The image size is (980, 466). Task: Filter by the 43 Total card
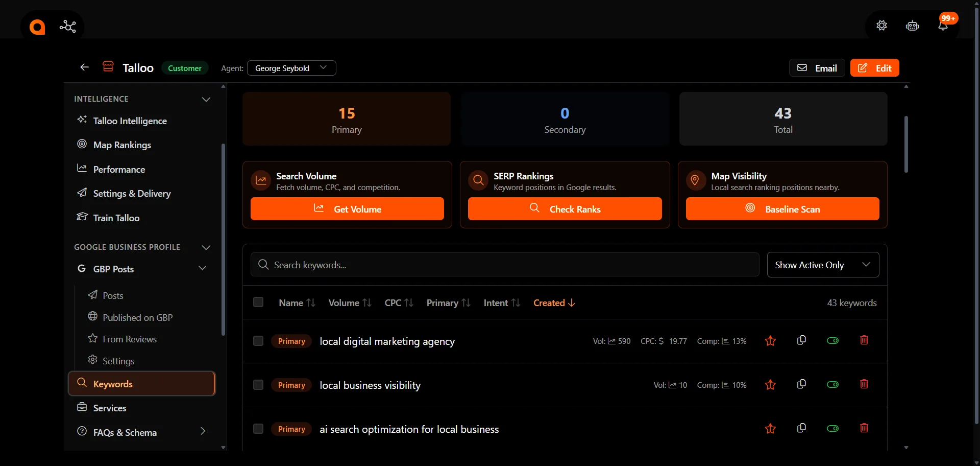click(783, 119)
